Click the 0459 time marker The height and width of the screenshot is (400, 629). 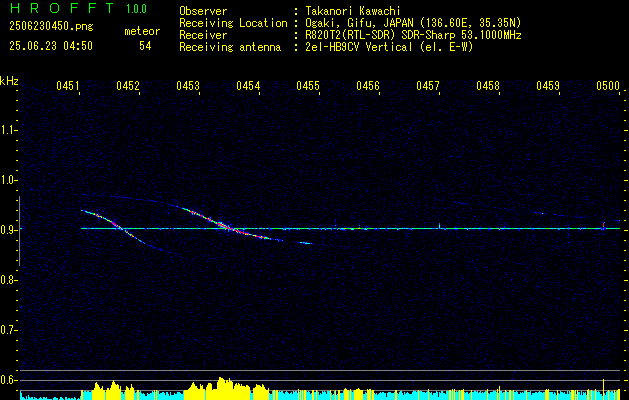(548, 86)
